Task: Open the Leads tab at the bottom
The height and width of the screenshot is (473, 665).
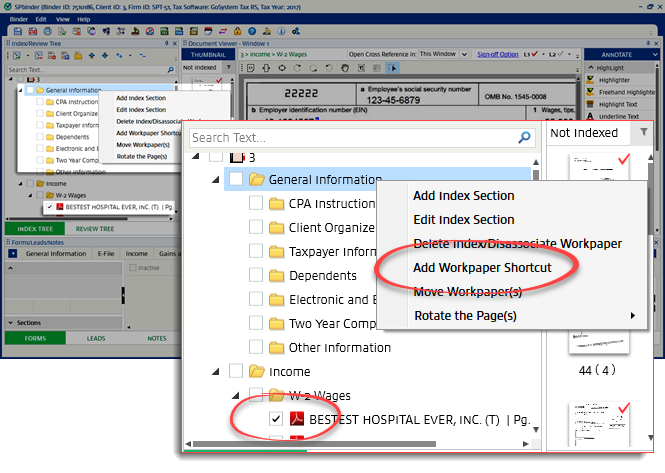Action: click(97, 338)
